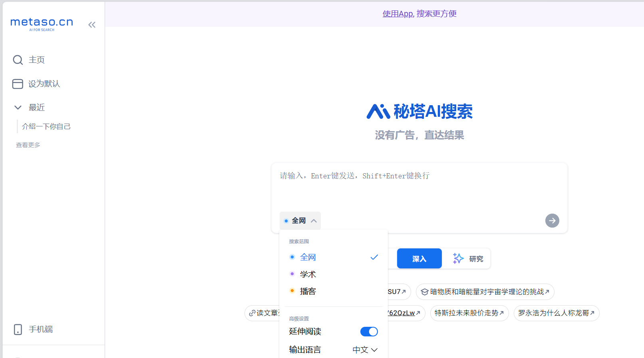Collapse the 全网 search scope dropdown

(x=300, y=220)
